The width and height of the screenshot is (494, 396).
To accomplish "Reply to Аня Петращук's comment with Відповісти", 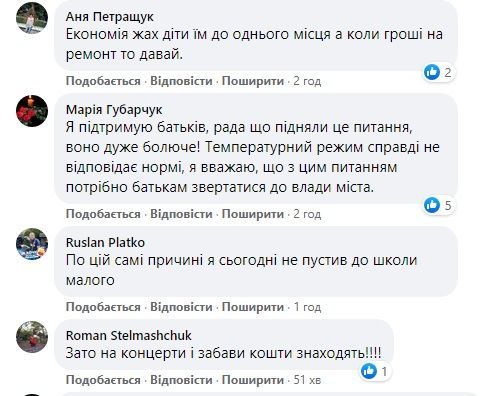I will [x=181, y=81].
